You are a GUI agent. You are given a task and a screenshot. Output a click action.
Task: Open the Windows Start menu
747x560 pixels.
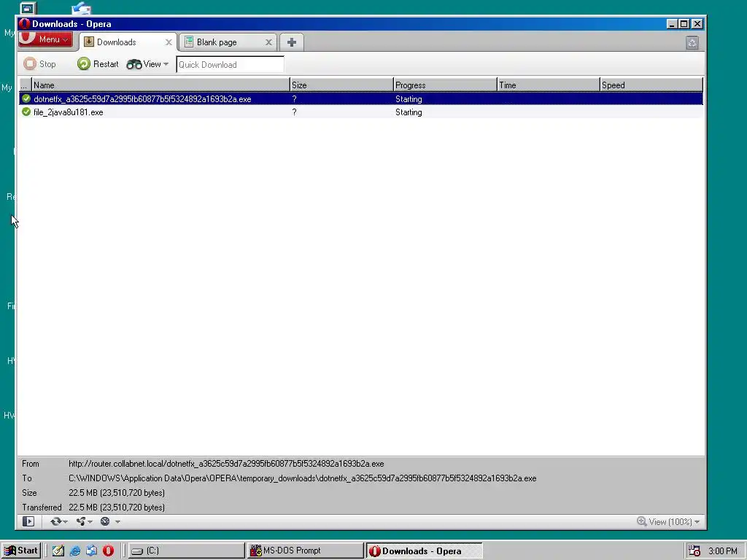tap(21, 551)
